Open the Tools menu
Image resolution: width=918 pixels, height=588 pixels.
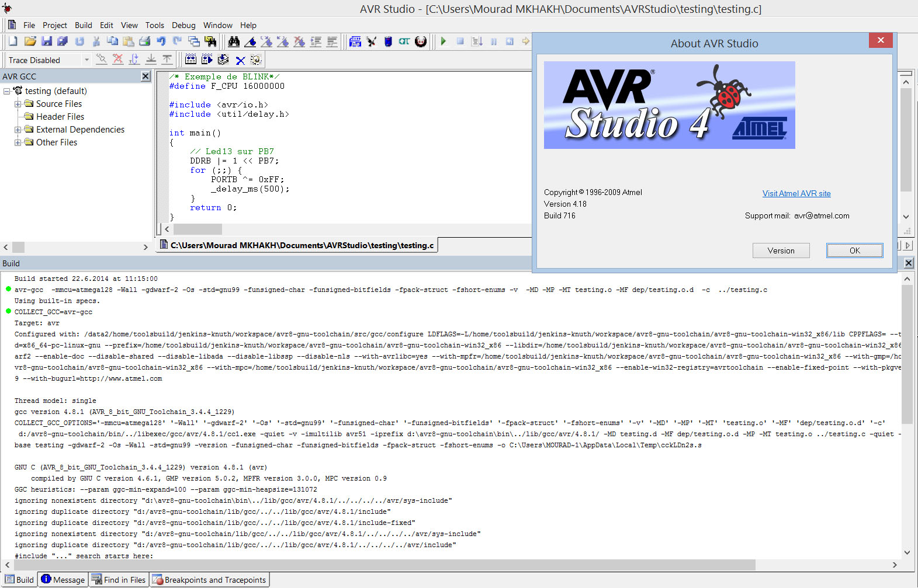[x=155, y=25]
